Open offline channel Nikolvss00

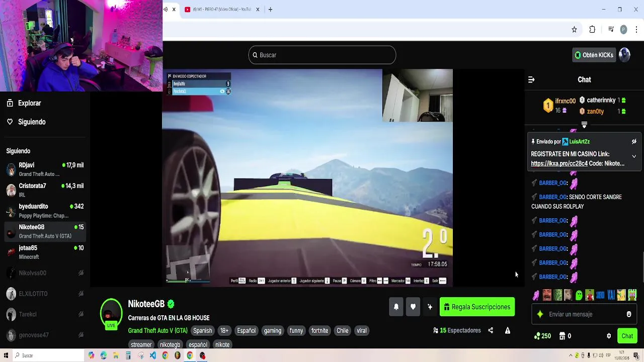coord(45,273)
